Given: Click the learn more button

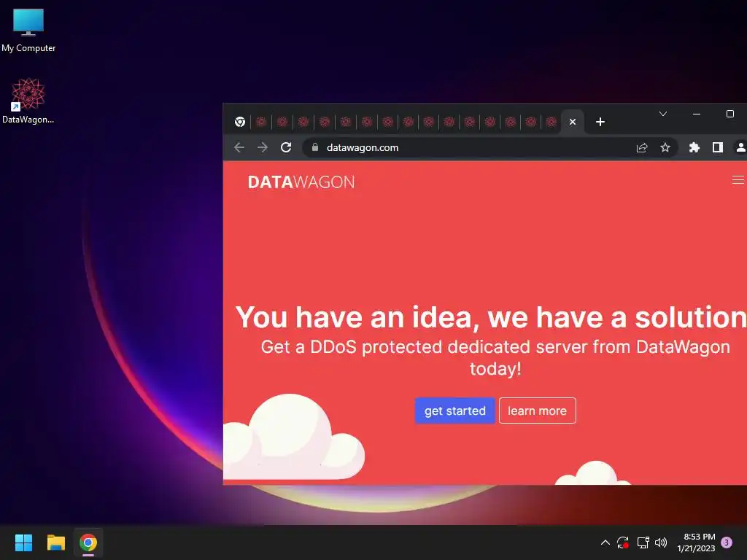Looking at the screenshot, I should [x=538, y=411].
